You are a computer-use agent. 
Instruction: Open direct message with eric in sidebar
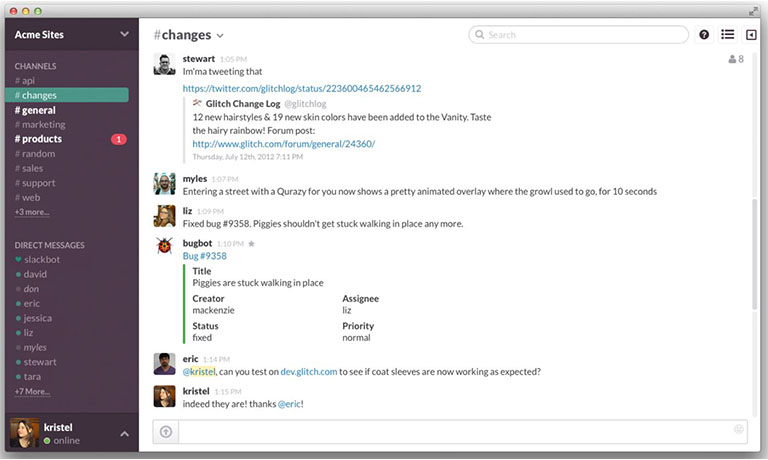click(27, 304)
